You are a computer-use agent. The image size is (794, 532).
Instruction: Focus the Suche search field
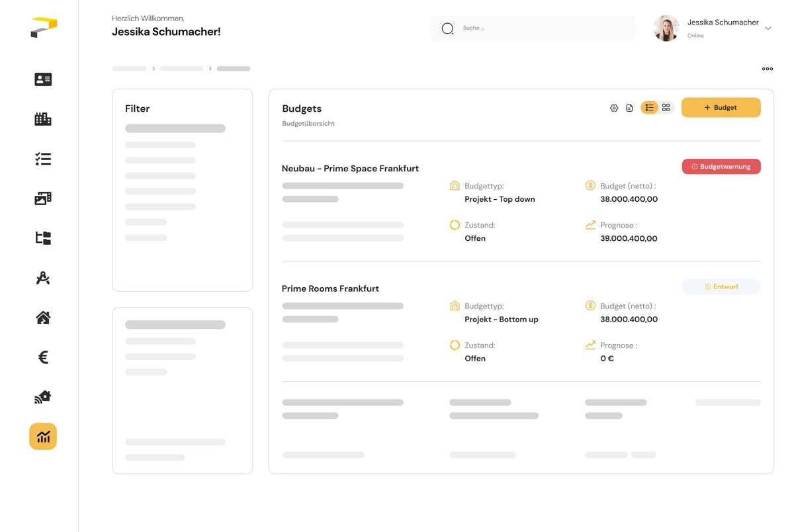533,28
